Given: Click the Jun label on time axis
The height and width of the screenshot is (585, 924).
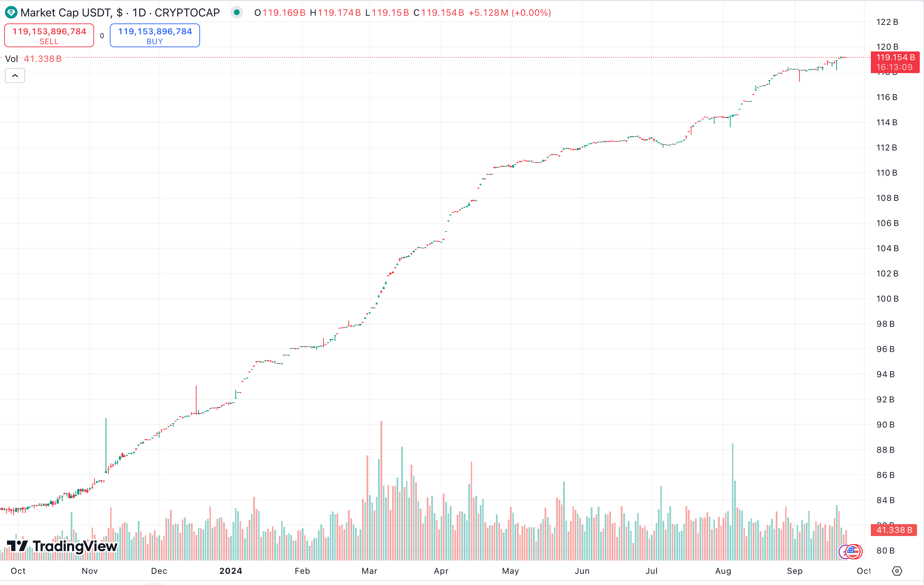Looking at the screenshot, I should (x=582, y=571).
